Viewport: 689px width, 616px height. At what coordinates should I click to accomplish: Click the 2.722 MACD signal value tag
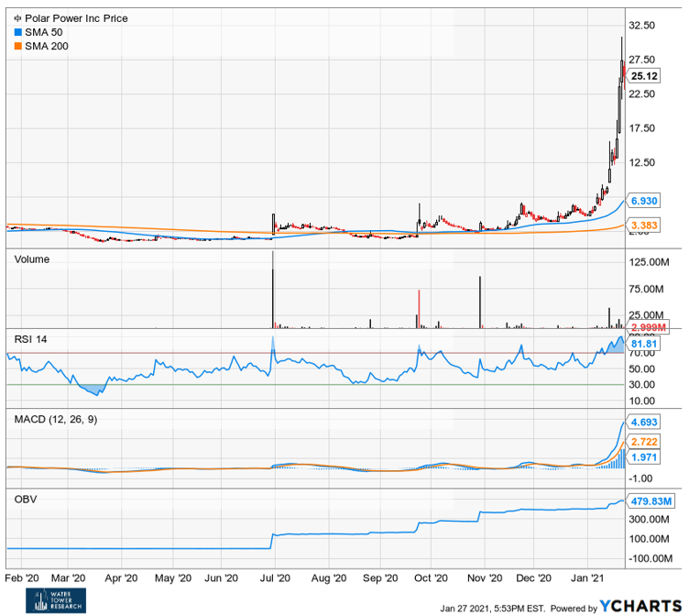point(643,442)
